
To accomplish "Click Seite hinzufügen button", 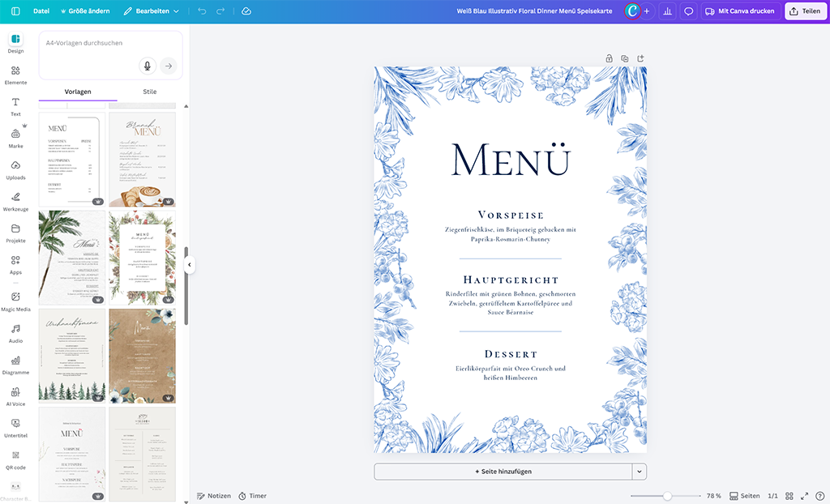I will point(503,471).
